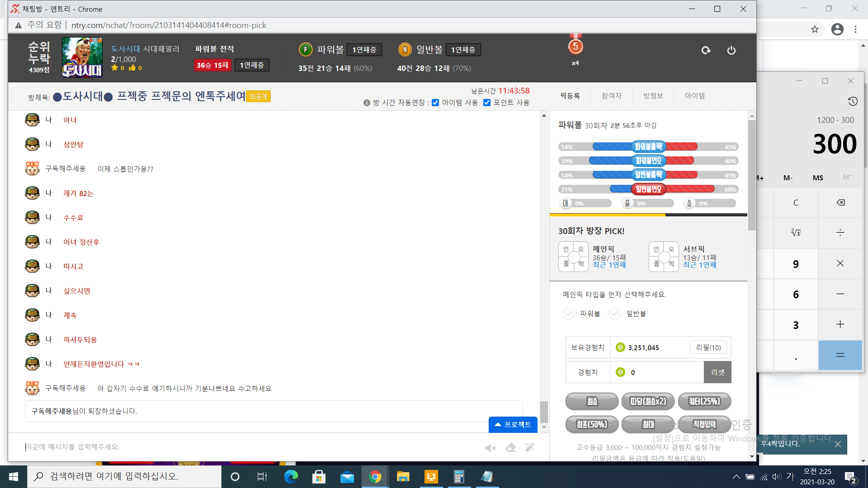Click MS memory store in Calculator

click(818, 178)
